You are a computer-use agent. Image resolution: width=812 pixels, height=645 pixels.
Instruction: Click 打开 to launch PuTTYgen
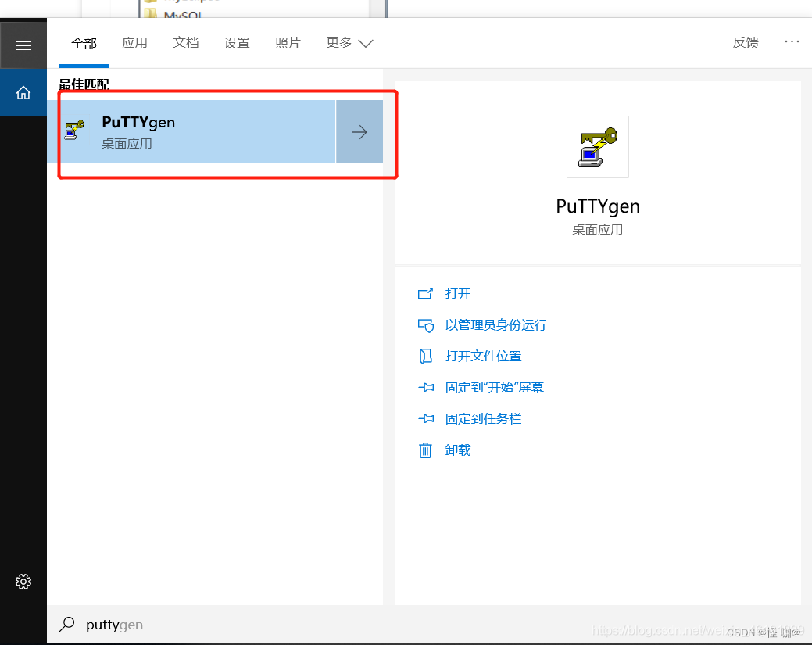click(458, 294)
